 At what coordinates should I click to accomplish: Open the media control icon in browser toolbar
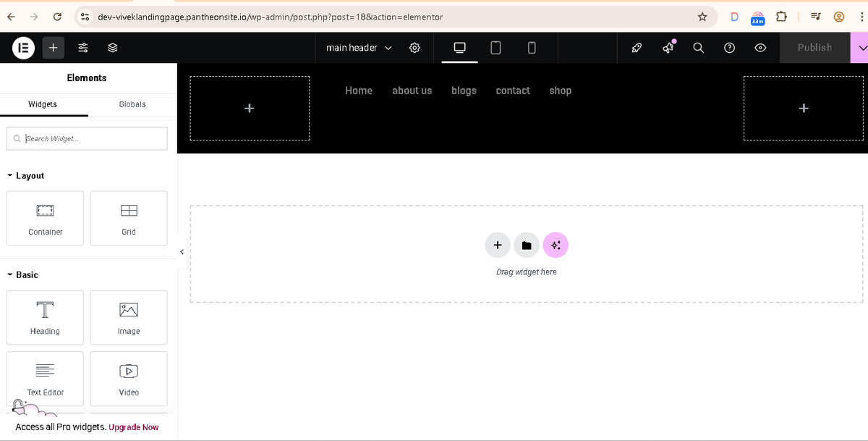click(816, 16)
